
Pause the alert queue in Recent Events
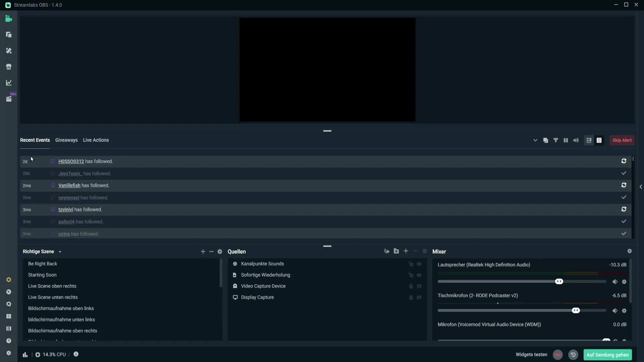click(566, 140)
